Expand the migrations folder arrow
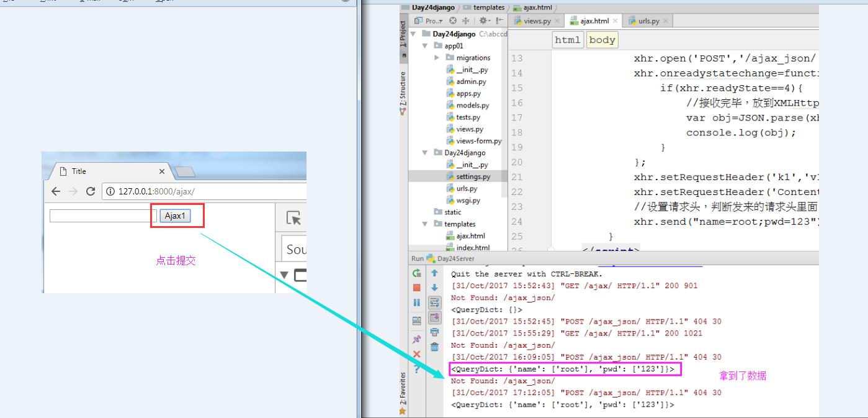This screenshot has width=868, height=418. (x=437, y=58)
